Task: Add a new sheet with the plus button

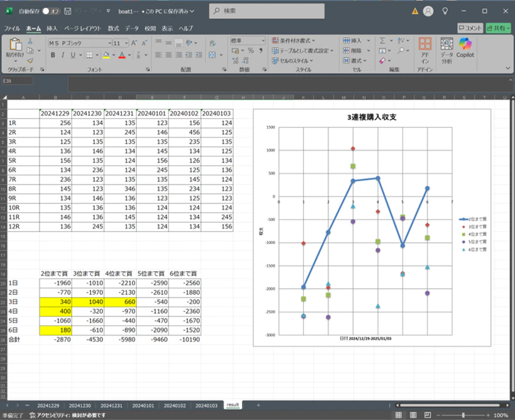Action: tap(259, 405)
